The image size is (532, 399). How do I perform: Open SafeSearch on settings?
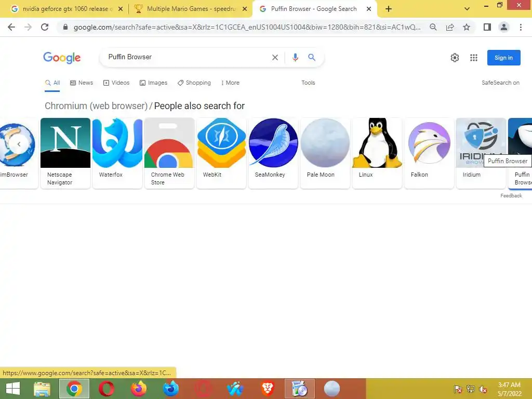click(x=500, y=83)
